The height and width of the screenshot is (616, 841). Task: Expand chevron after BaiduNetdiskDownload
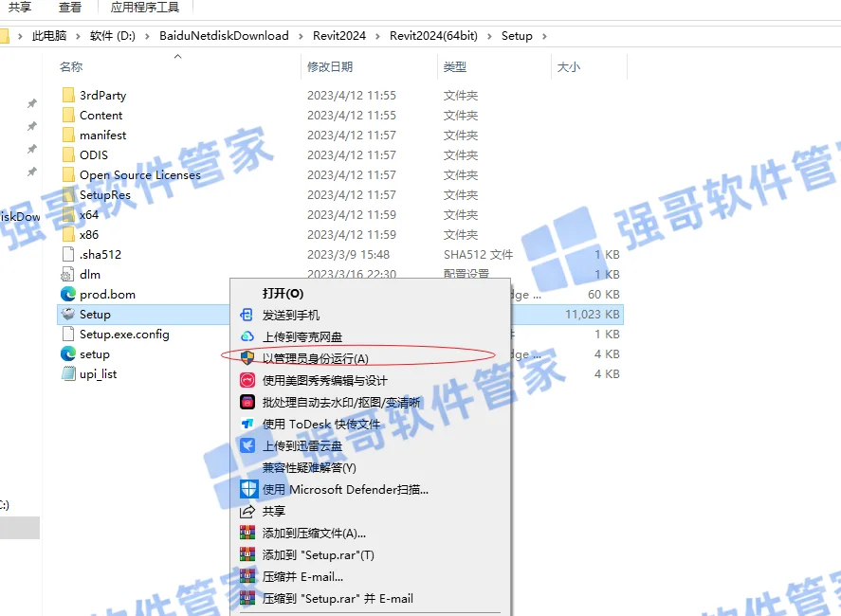click(301, 36)
